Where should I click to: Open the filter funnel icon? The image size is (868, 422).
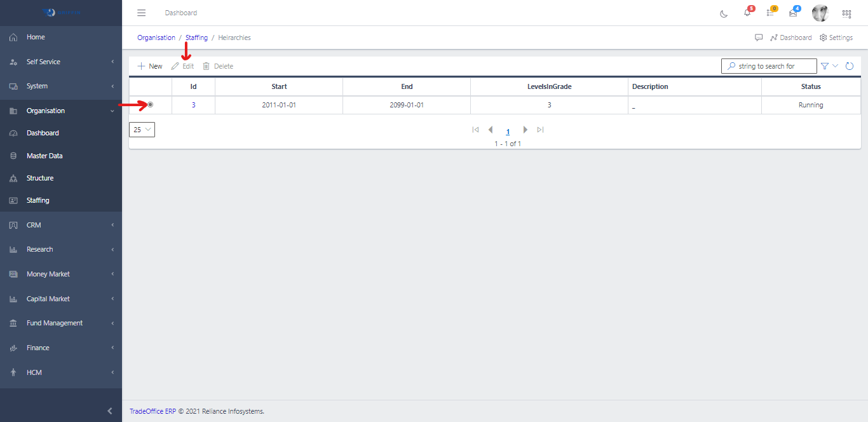825,66
